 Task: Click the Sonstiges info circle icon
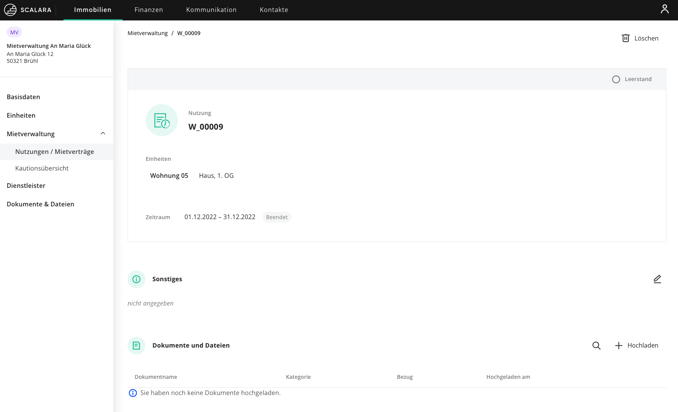tap(136, 279)
